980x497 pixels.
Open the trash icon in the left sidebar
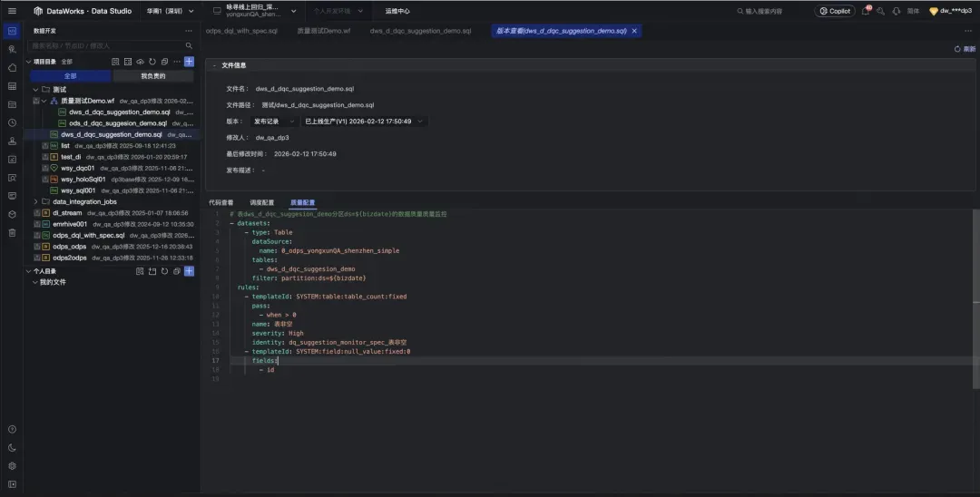pyautogui.click(x=12, y=232)
